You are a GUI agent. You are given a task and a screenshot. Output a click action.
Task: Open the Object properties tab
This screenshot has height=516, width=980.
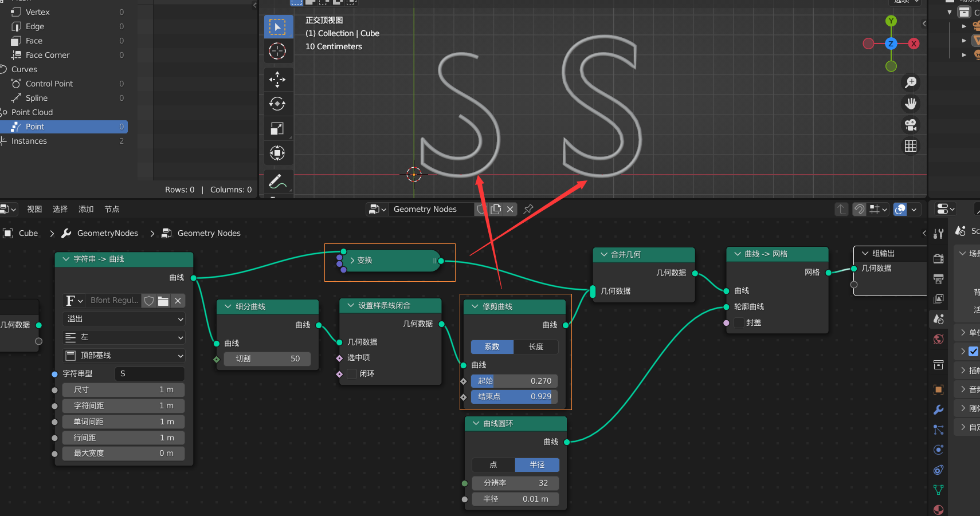point(938,389)
